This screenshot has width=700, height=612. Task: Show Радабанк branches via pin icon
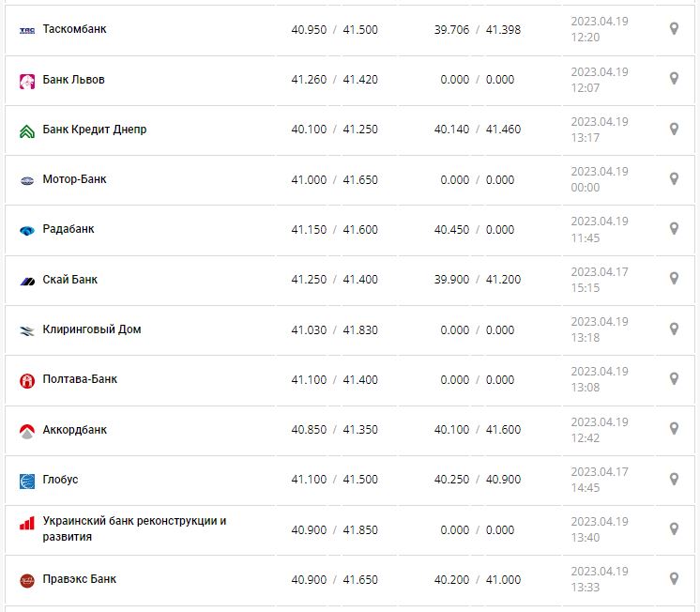click(674, 228)
